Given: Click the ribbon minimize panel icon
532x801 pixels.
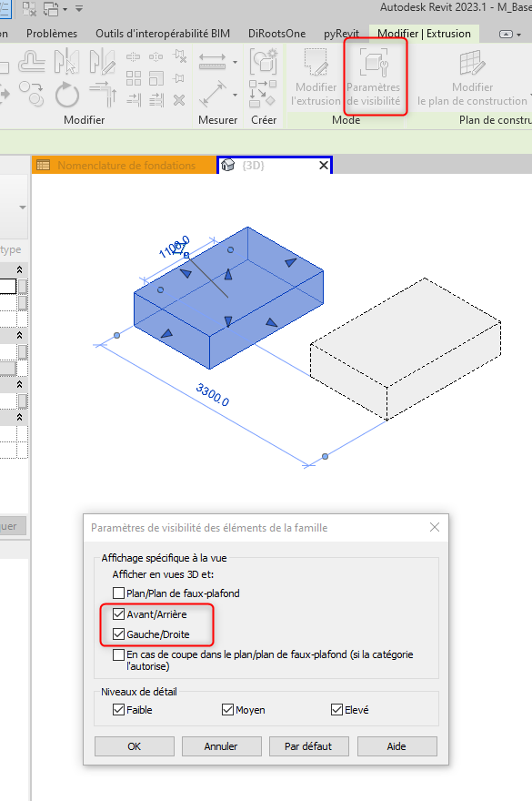Looking at the screenshot, I should coord(506,35).
